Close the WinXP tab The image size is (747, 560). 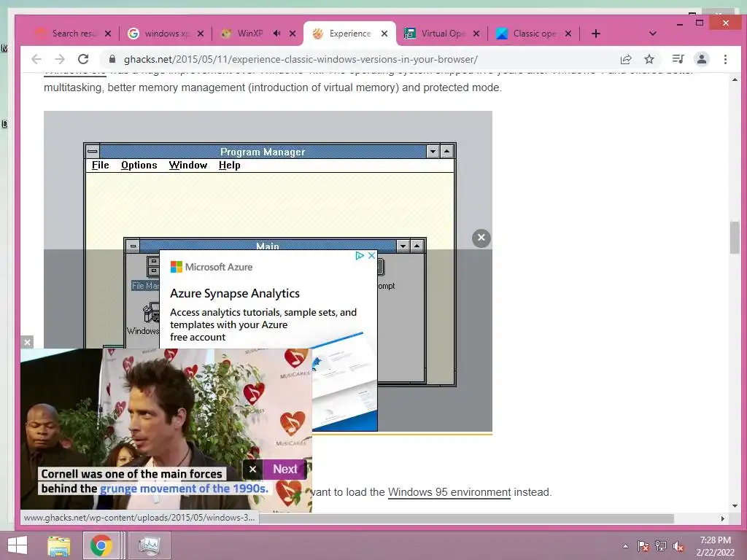(293, 34)
